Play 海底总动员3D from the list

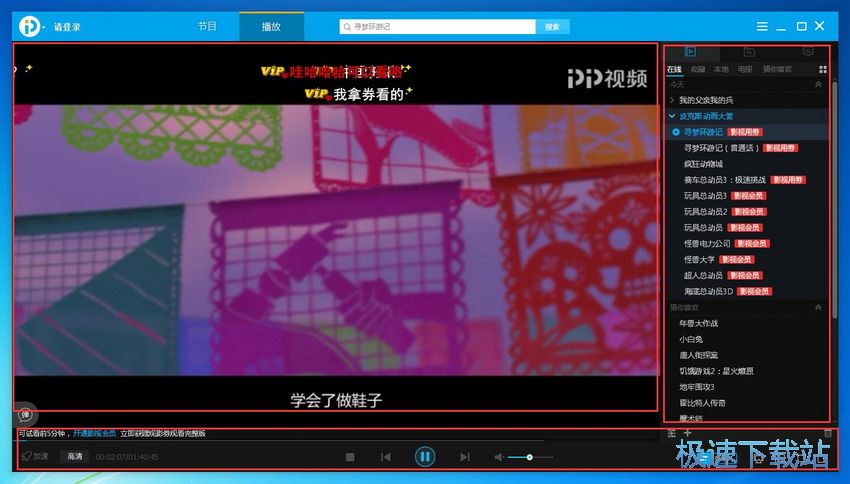[708, 292]
